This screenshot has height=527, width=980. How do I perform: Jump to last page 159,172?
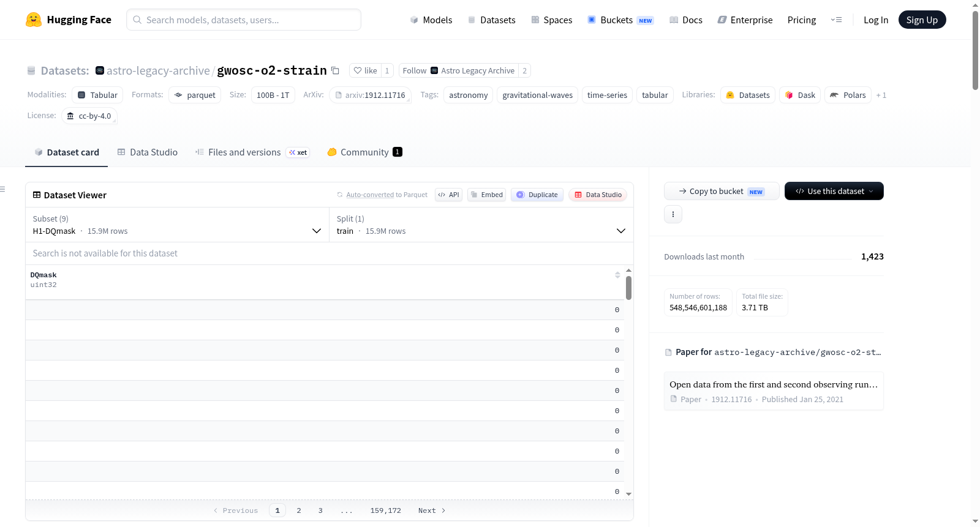pos(386,510)
